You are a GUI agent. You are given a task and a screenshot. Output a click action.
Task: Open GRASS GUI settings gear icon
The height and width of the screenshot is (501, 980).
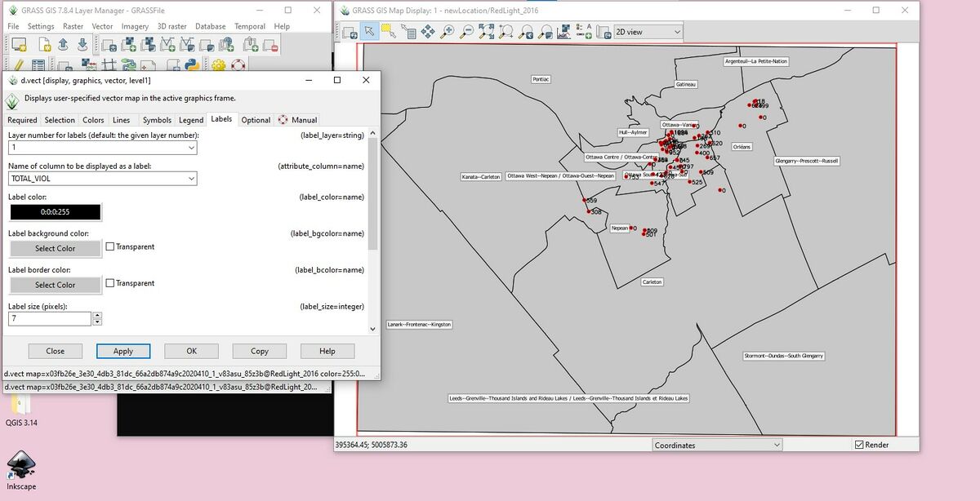[219, 65]
